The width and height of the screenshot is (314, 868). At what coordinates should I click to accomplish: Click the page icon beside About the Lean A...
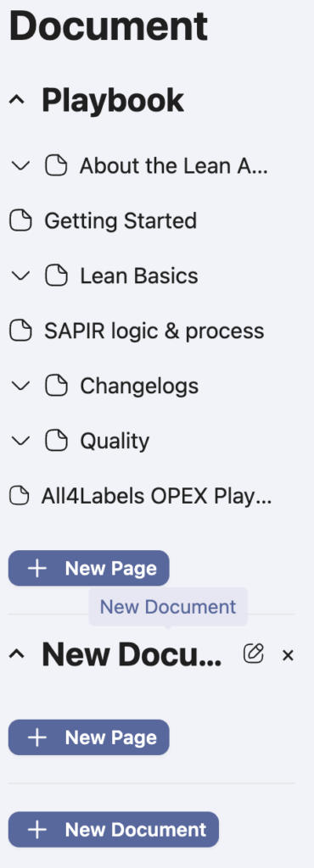click(x=56, y=165)
